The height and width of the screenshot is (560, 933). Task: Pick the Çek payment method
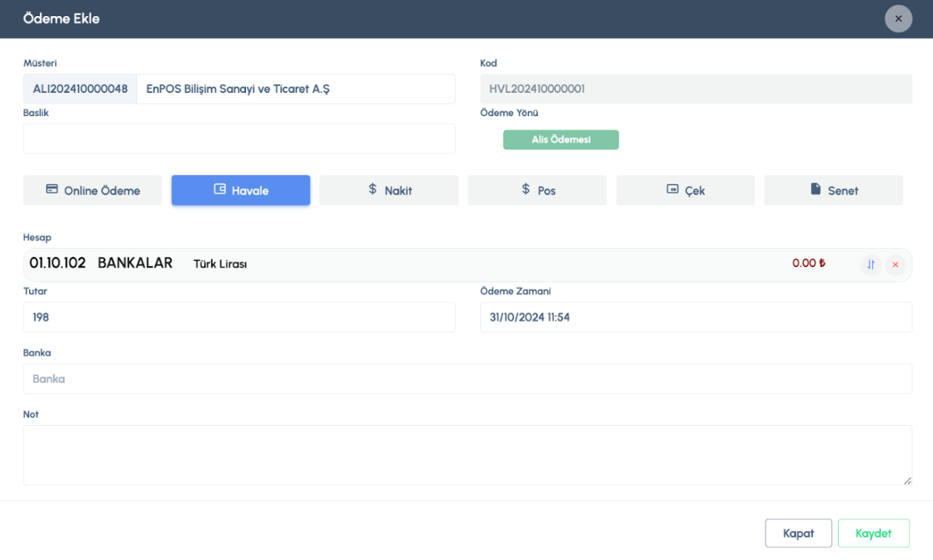(x=686, y=191)
